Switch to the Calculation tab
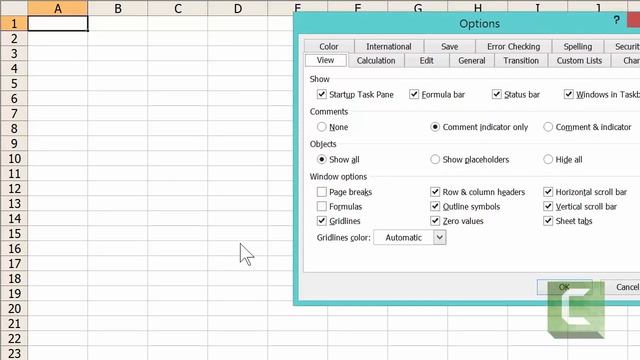 coord(376,60)
